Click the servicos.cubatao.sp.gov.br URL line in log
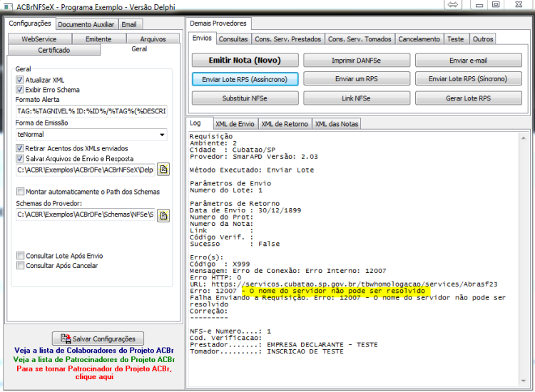 [343, 284]
